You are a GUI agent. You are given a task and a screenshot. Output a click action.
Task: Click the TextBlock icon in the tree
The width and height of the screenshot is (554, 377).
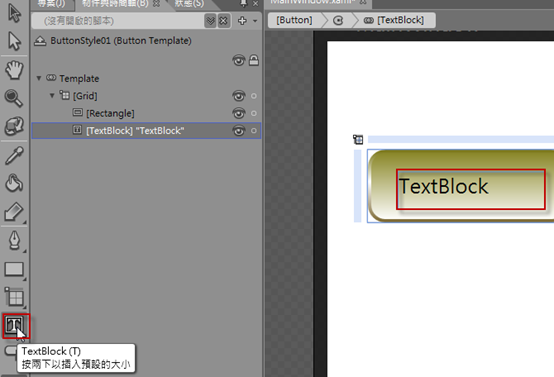tap(77, 130)
